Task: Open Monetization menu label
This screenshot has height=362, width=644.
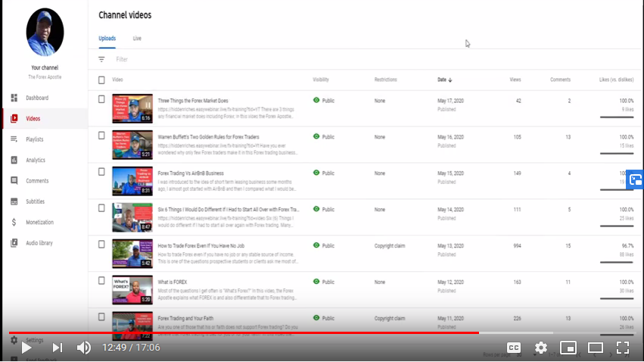Action: tap(40, 223)
